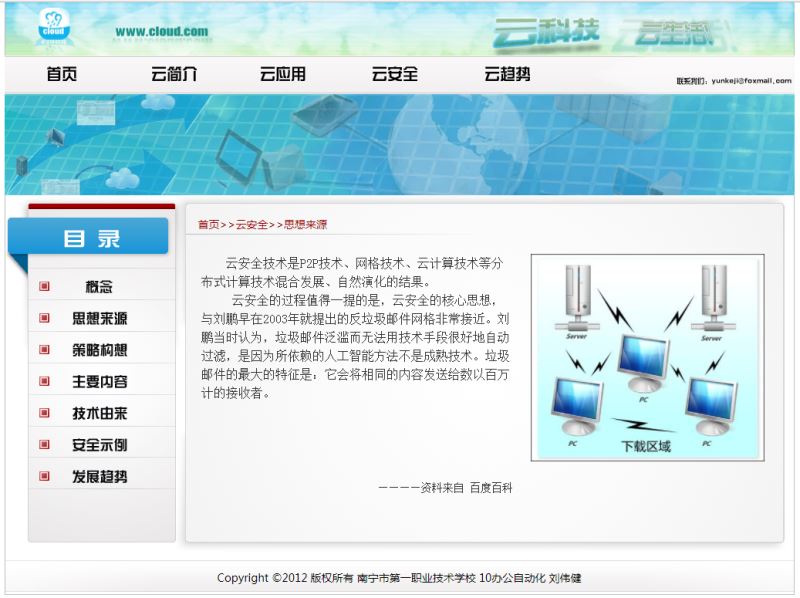This screenshot has width=800, height=598.
Task: Click the red bullet icon beside 策略构想
Action: [44, 350]
